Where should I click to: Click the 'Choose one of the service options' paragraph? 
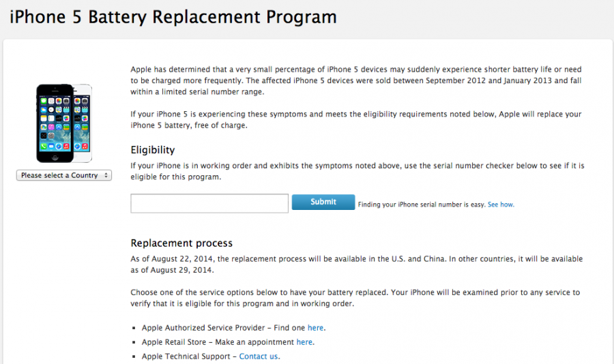[355, 298]
